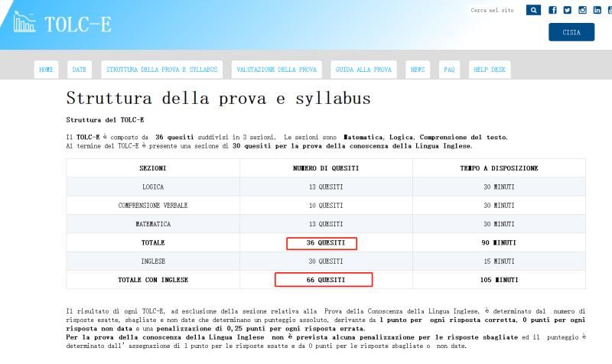This screenshot has height=364, width=612.
Task: Click the NUMERO DI QUESITI column header
Action: click(326, 168)
